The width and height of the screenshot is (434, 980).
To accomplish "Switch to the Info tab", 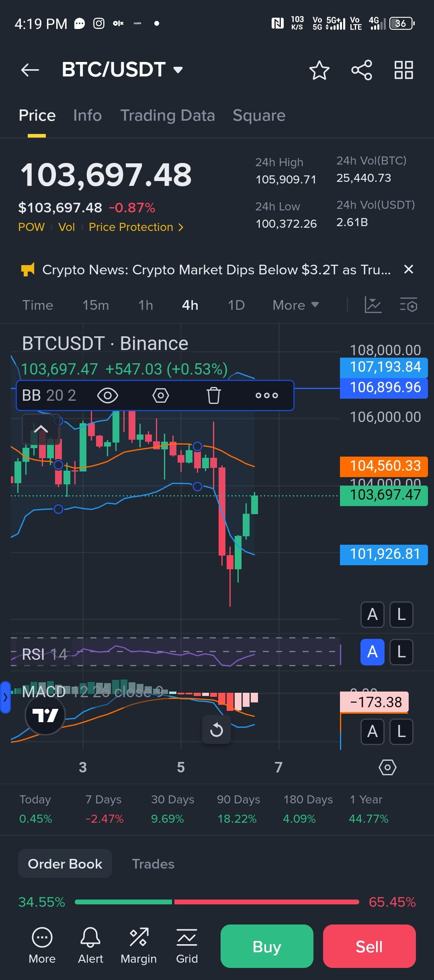I will [x=88, y=115].
